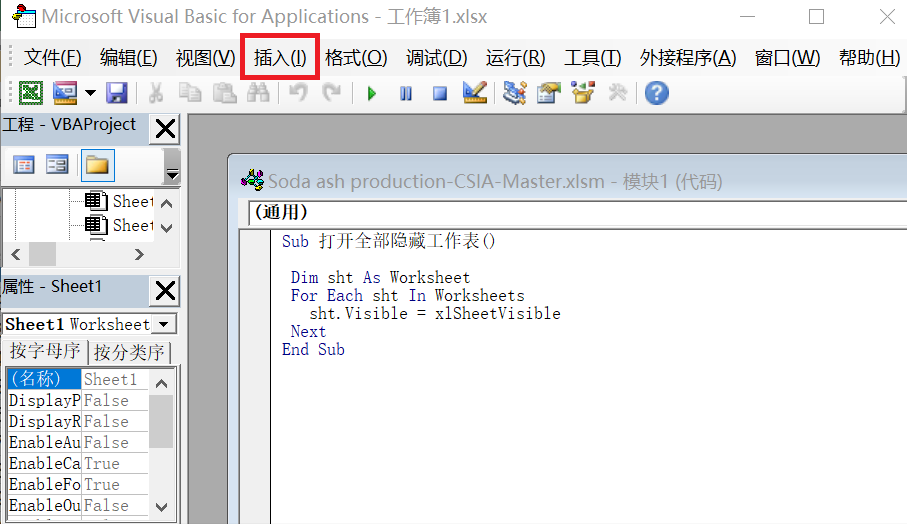Open the 文件(F) menu
This screenshot has width=907, height=524.
(x=52, y=58)
